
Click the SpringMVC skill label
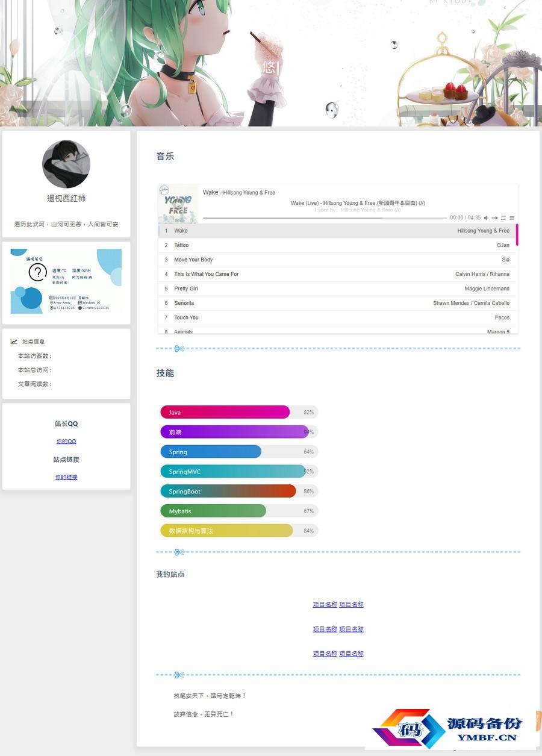click(x=185, y=472)
